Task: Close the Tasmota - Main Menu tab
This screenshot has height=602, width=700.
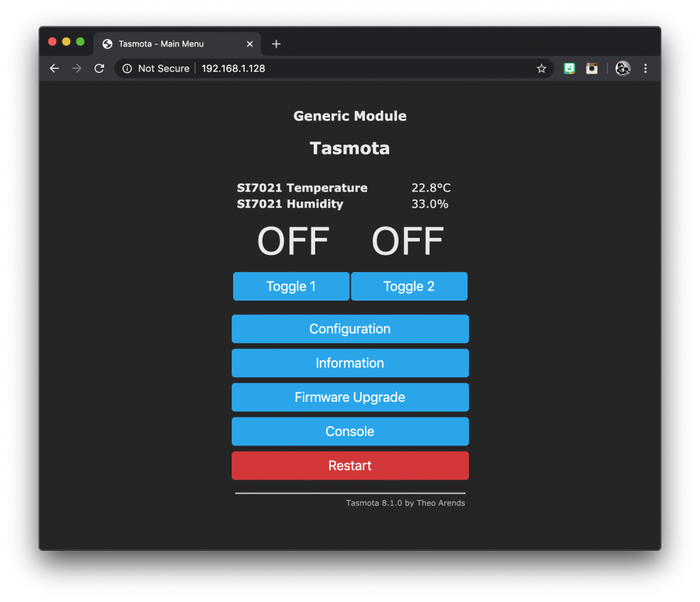Action: tap(250, 44)
